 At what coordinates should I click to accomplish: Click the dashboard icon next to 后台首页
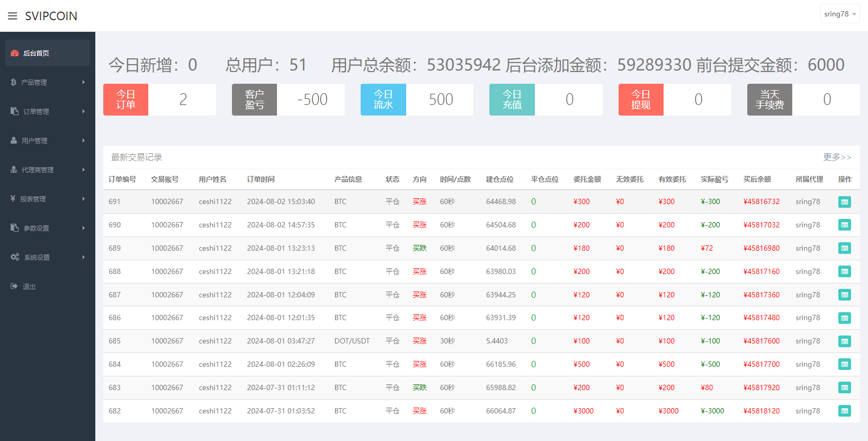(x=15, y=53)
